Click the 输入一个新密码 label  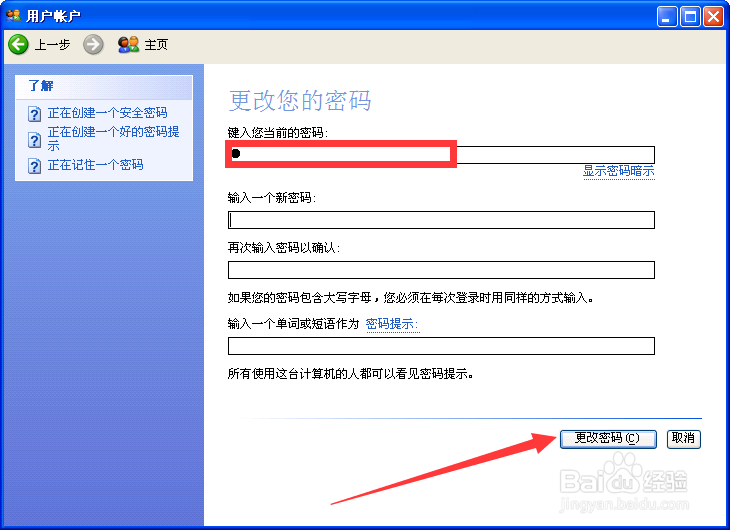click(x=271, y=198)
